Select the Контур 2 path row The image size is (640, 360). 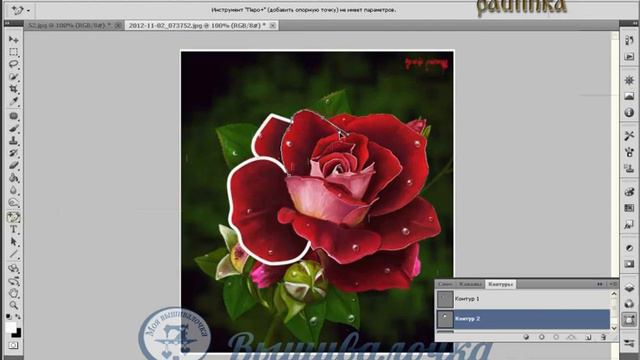pyautogui.click(x=523, y=319)
